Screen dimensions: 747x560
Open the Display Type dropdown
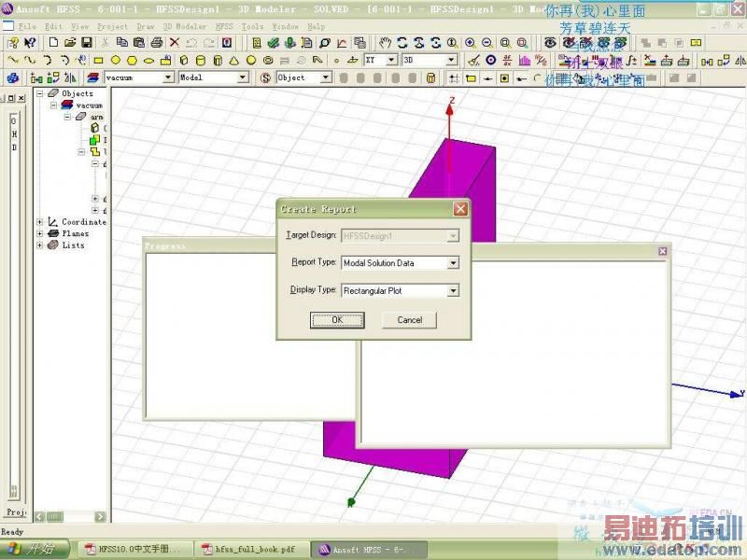pos(453,290)
